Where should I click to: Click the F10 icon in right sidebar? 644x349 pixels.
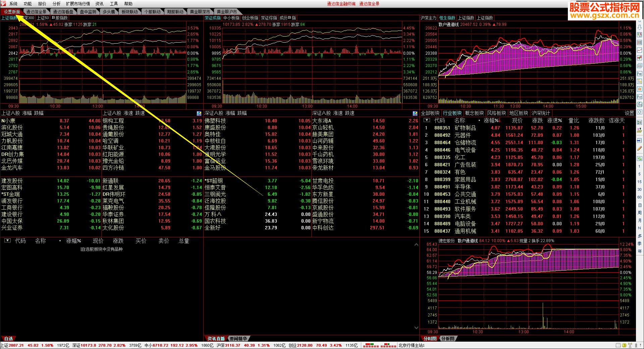(x=639, y=73)
